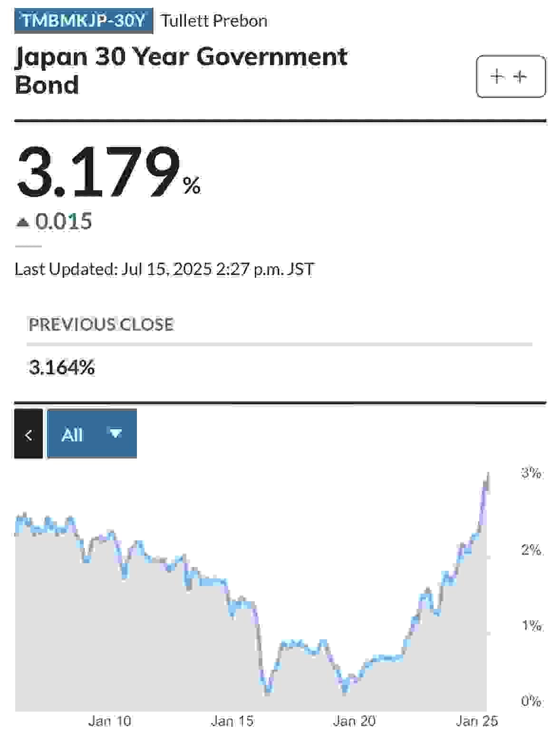
Task: Click the 3.164% previous close value
Action: [62, 368]
